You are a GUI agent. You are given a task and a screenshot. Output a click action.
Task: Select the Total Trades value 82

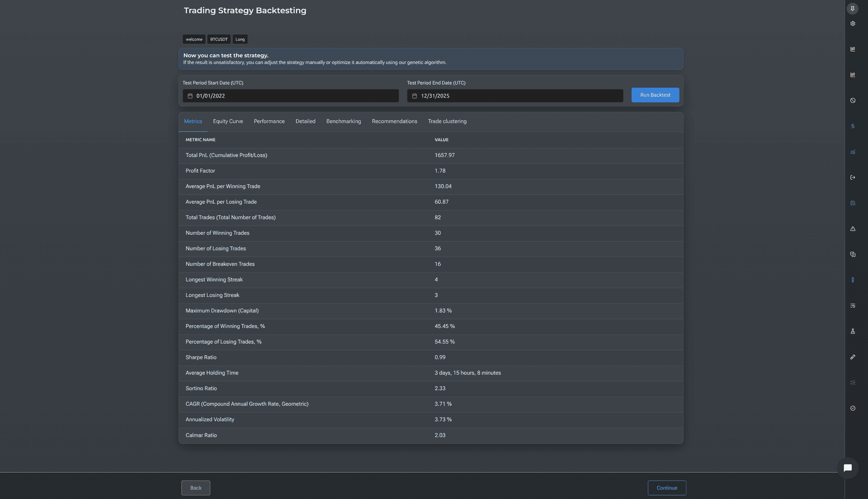tap(438, 218)
